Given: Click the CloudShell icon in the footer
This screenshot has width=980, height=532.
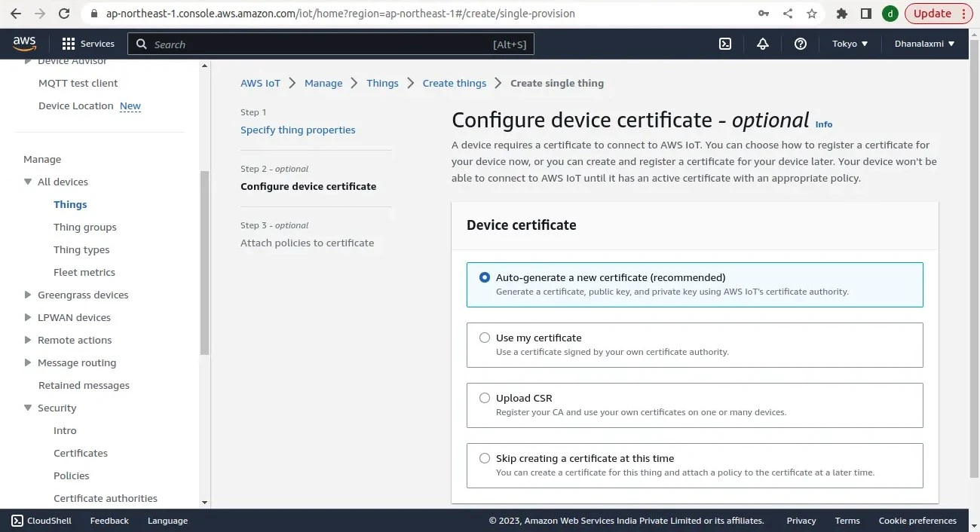Looking at the screenshot, I should click(17, 521).
